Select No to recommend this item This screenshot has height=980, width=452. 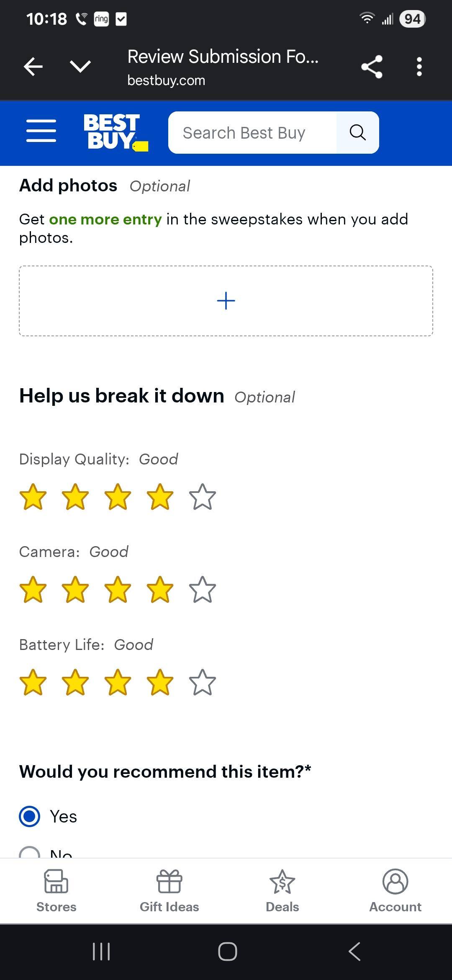pyautogui.click(x=29, y=852)
